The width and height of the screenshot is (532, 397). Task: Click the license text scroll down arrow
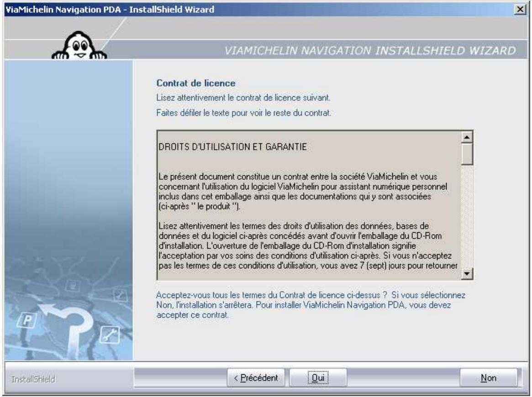[x=467, y=273]
